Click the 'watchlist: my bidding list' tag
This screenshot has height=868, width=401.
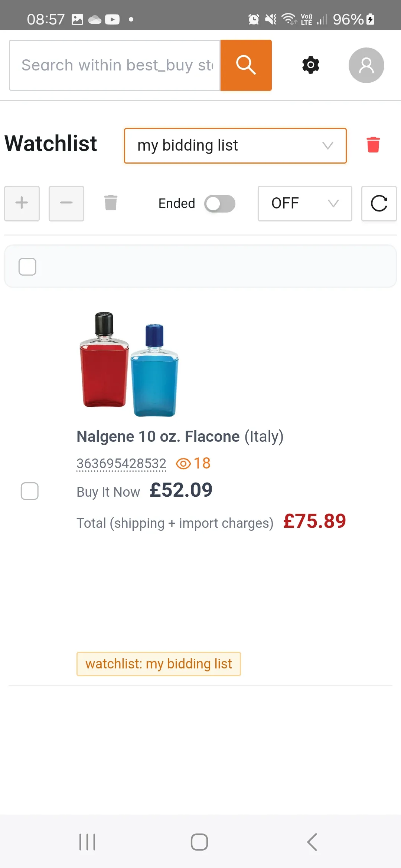click(159, 664)
